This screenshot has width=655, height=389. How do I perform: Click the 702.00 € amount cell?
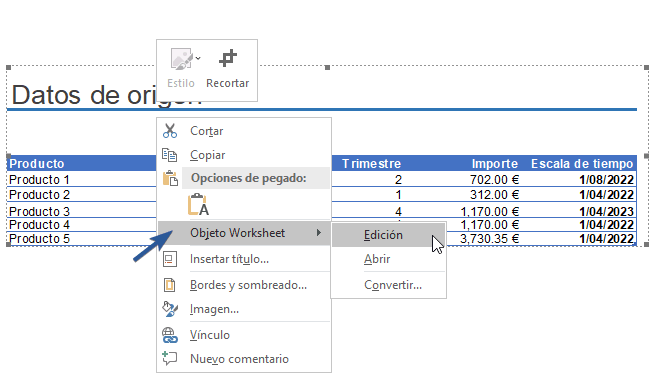pos(494,180)
